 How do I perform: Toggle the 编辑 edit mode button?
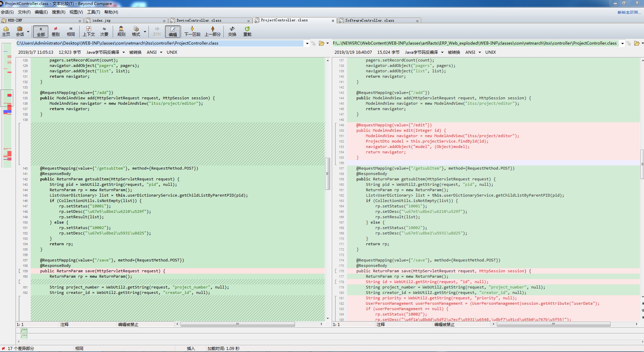click(173, 31)
